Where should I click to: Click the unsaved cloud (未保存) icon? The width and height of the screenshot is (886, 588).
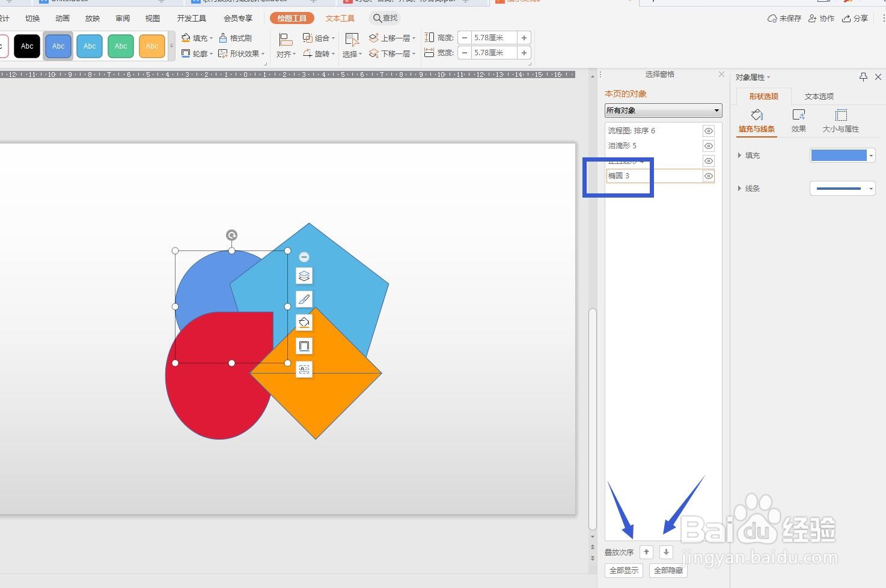(x=772, y=19)
